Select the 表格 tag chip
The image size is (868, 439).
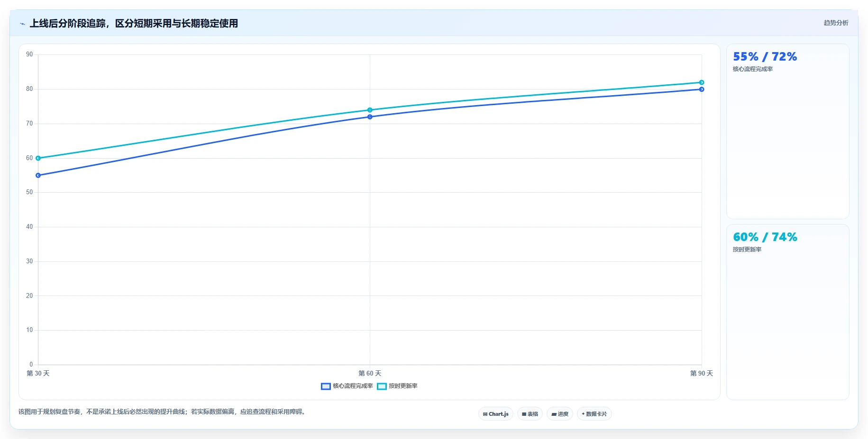click(x=530, y=414)
